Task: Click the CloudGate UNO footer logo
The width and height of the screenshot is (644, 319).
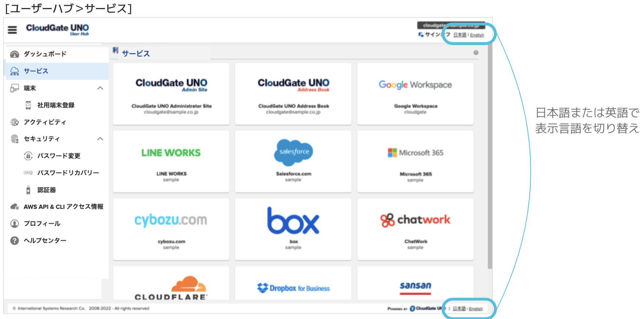Action: (428, 309)
